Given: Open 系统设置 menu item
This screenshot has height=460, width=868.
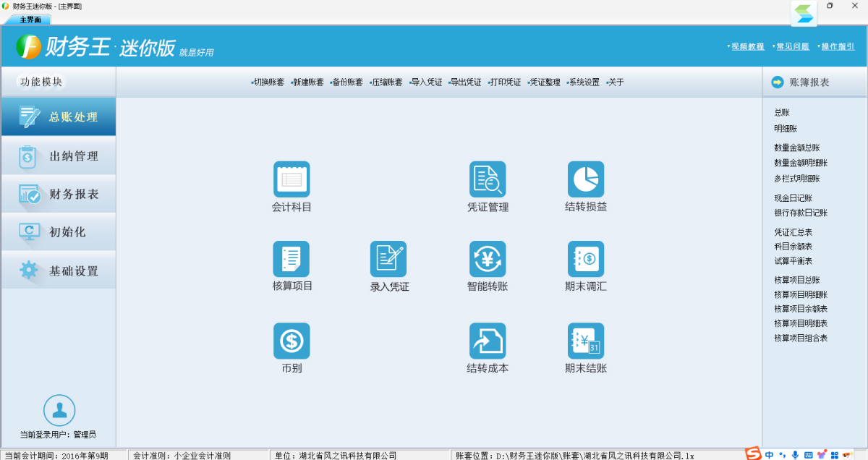Looking at the screenshot, I should [x=584, y=82].
